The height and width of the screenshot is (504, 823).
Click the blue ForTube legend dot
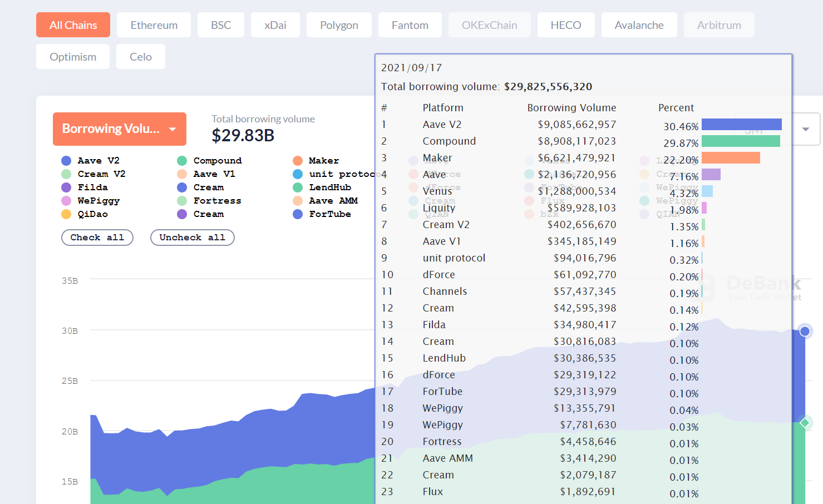click(298, 214)
